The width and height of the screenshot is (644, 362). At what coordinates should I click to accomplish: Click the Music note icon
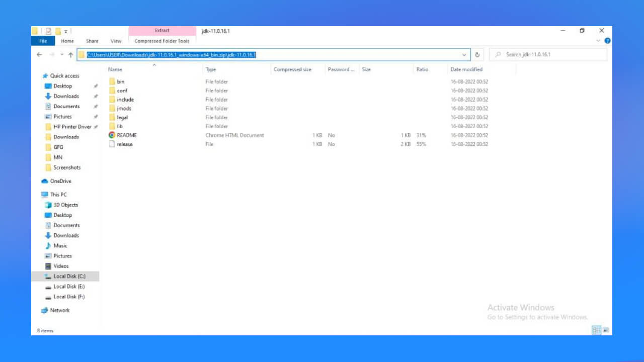tap(48, 246)
